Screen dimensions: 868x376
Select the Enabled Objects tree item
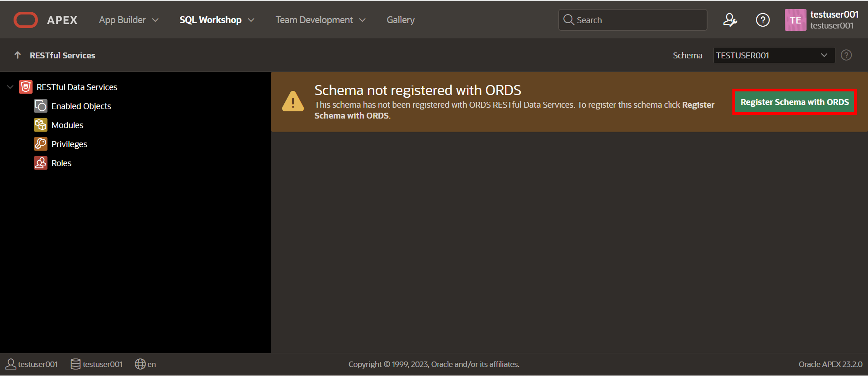pos(81,106)
